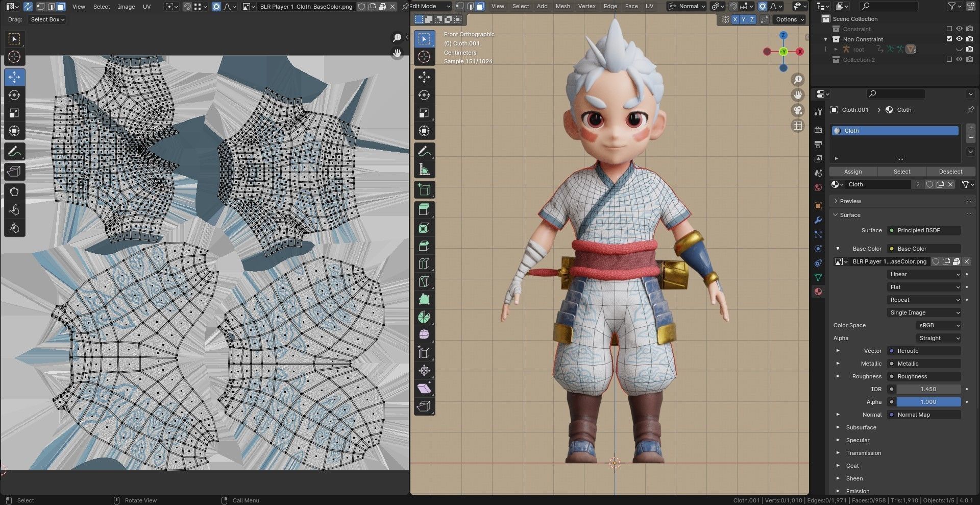Click the material Select button
The height and width of the screenshot is (505, 980).
coord(902,172)
